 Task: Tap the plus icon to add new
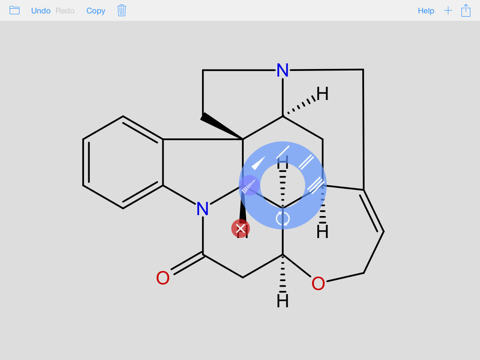tap(448, 11)
